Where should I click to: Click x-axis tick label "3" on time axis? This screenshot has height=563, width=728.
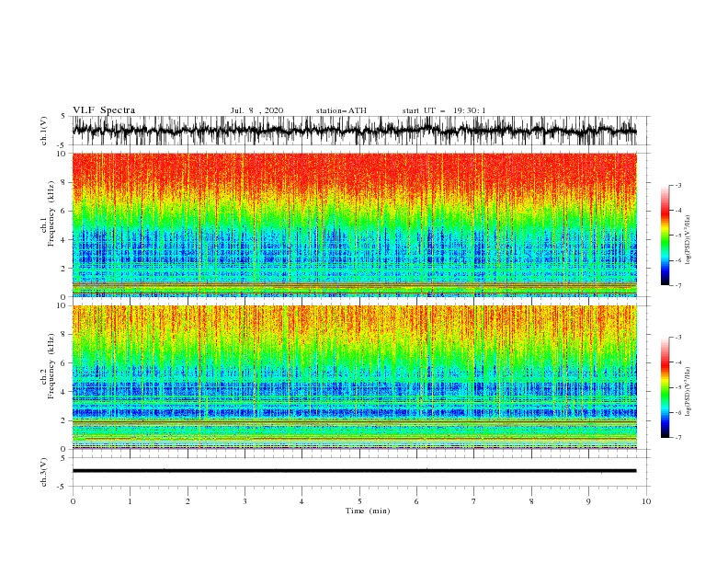coord(245,501)
